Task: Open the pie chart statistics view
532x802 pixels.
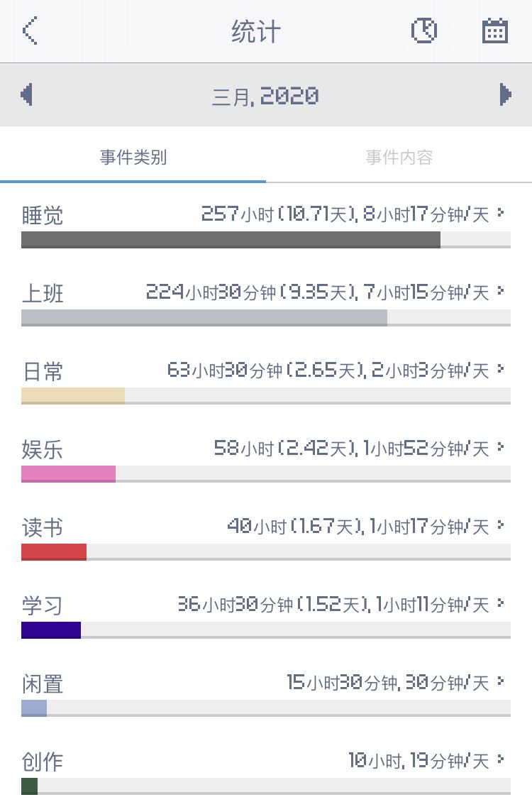Action: [424, 31]
